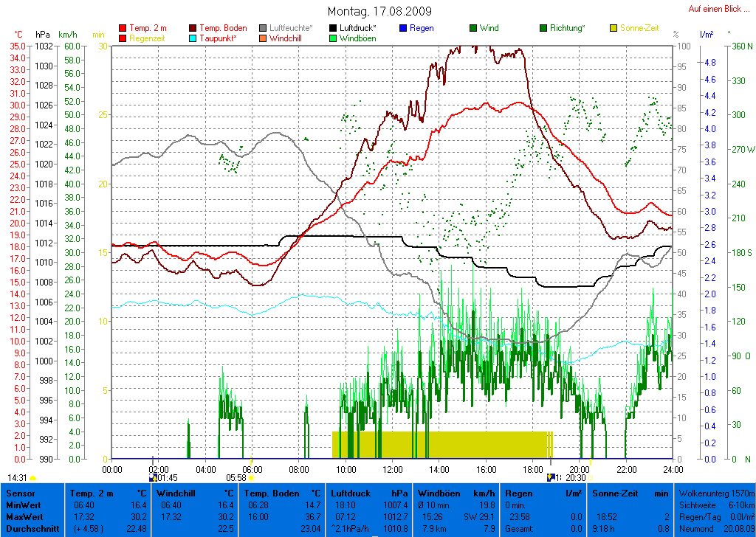Click the chart title Montag, 17.08.2009
This screenshot has width=756, height=537.
379,12
